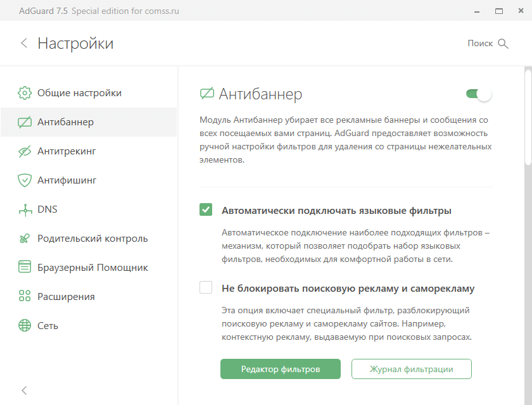Turn off the Антибаннер module switch
This screenshot has width=532, height=405.
click(479, 94)
